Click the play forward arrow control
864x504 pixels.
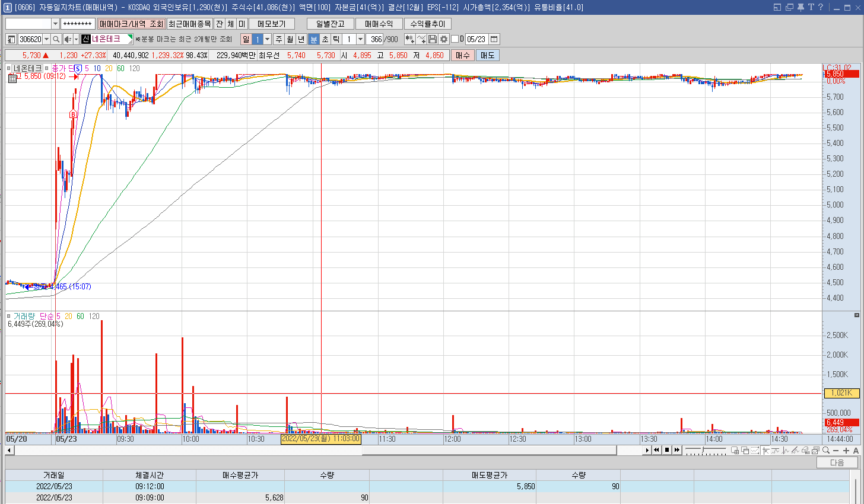coord(647,450)
